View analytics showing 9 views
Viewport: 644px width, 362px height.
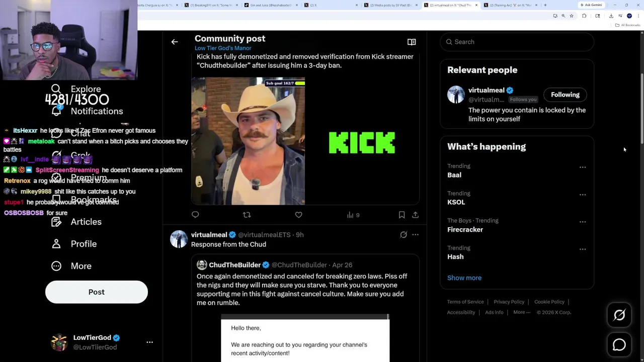pos(353,215)
